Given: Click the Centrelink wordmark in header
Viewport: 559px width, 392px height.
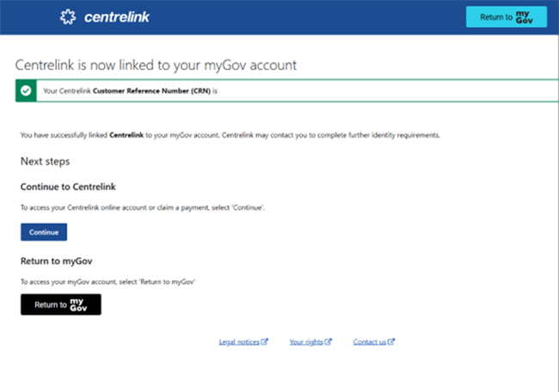Looking at the screenshot, I should [116, 17].
